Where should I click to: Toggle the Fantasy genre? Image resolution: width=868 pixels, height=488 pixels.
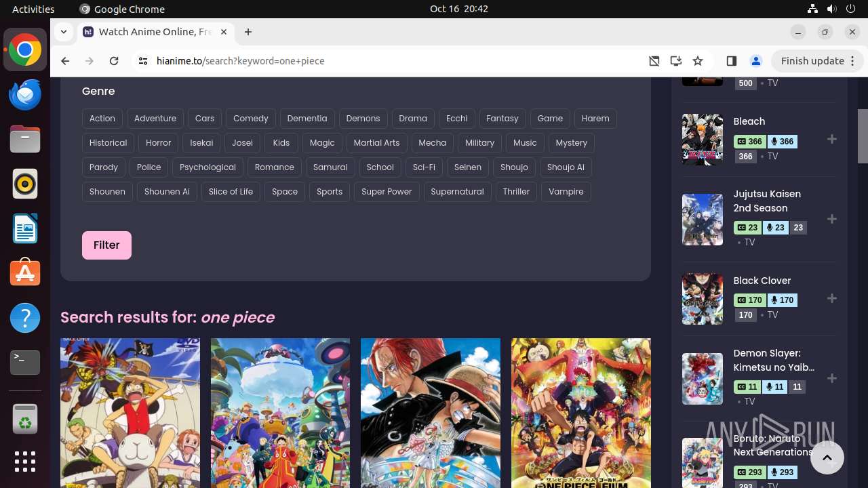pyautogui.click(x=502, y=119)
